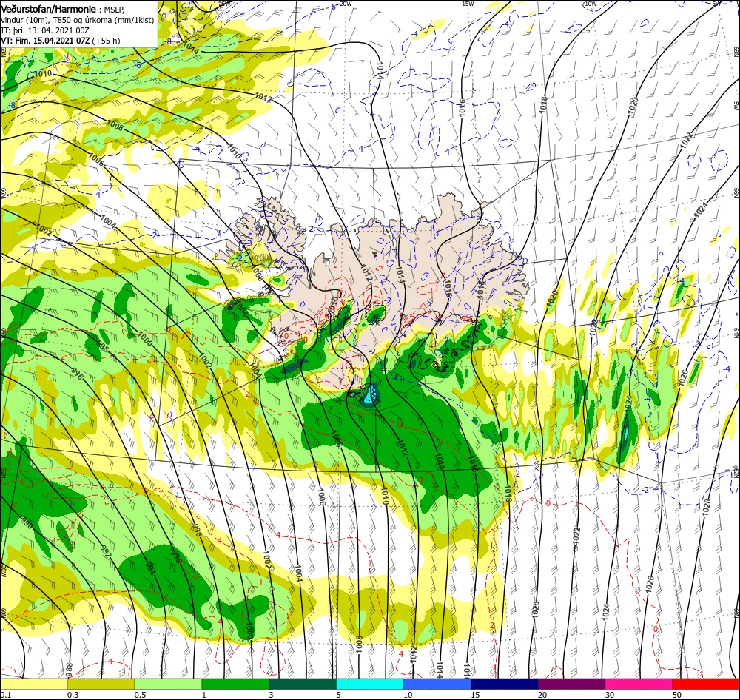Click the "0.1" legend value
Screen dimensions: 740x700
tap(6, 695)
